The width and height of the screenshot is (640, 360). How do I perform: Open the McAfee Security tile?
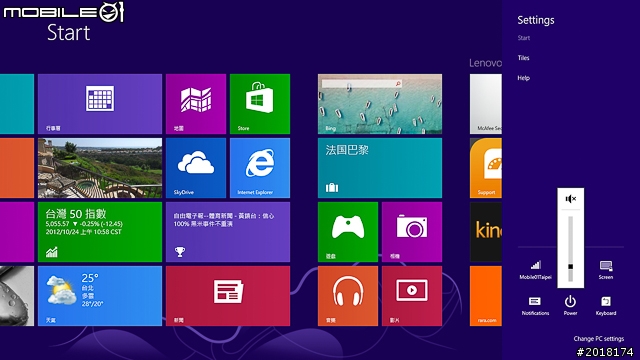click(486, 104)
